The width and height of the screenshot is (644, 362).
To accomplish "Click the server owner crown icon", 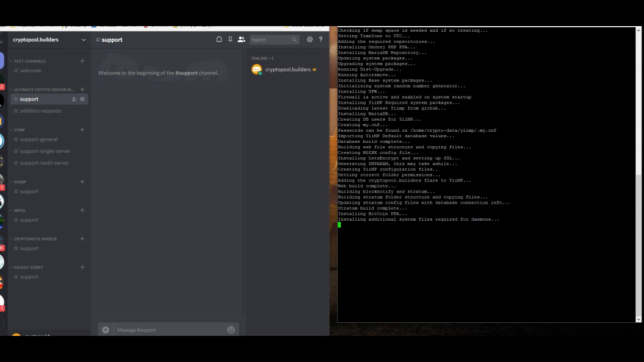I will point(314,69).
